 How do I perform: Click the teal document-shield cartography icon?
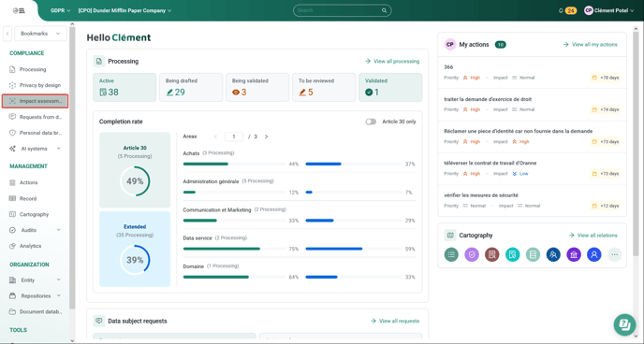[513, 254]
